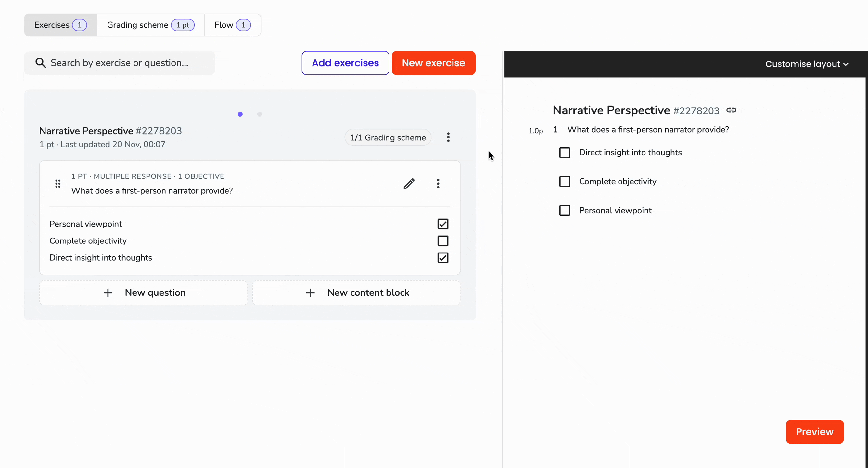Open the 1/1 Grading scheme pill
868x468 pixels.
click(388, 137)
